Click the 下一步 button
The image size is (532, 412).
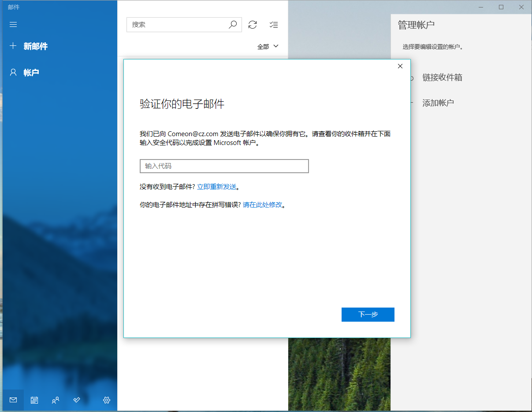[368, 314]
